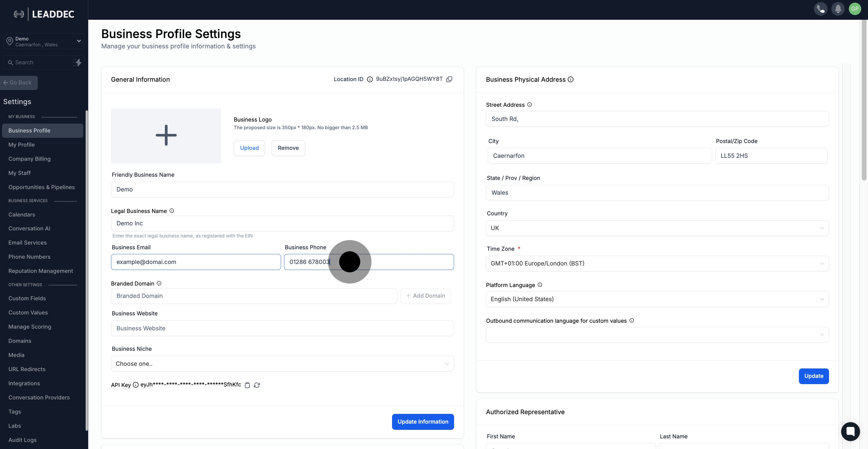
Task: Click the API Key info icon
Action: (136, 385)
